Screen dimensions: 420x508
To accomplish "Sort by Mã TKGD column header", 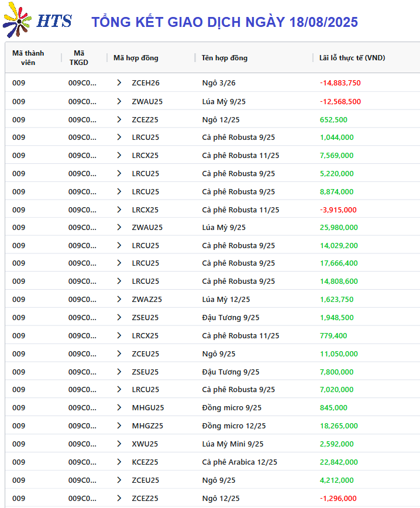I will tap(79, 58).
